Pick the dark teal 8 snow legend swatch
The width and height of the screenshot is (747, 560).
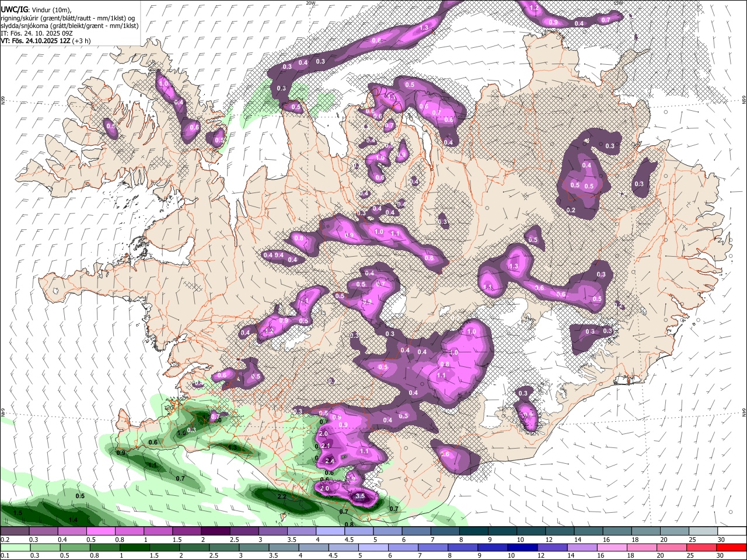tap(473, 531)
